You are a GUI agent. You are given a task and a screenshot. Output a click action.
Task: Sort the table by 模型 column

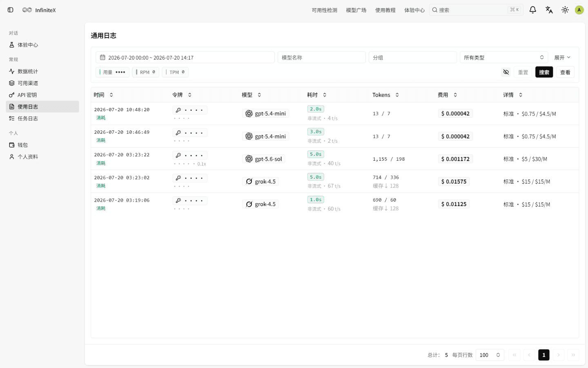pos(251,95)
